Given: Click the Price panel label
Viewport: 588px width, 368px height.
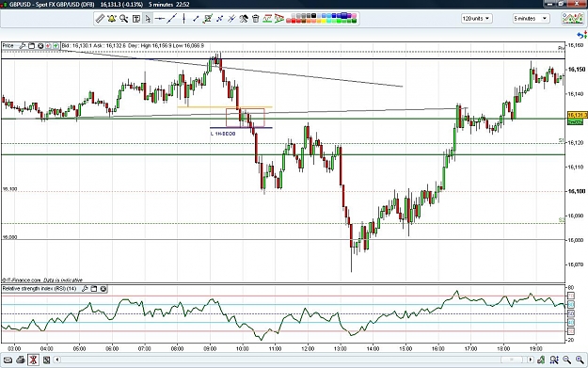Looking at the screenshot, I should (x=8, y=46).
